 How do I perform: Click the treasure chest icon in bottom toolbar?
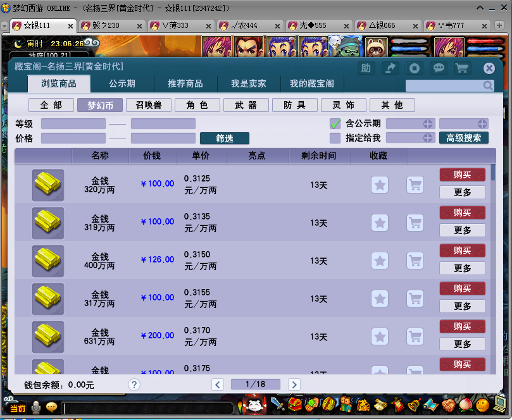point(296,404)
